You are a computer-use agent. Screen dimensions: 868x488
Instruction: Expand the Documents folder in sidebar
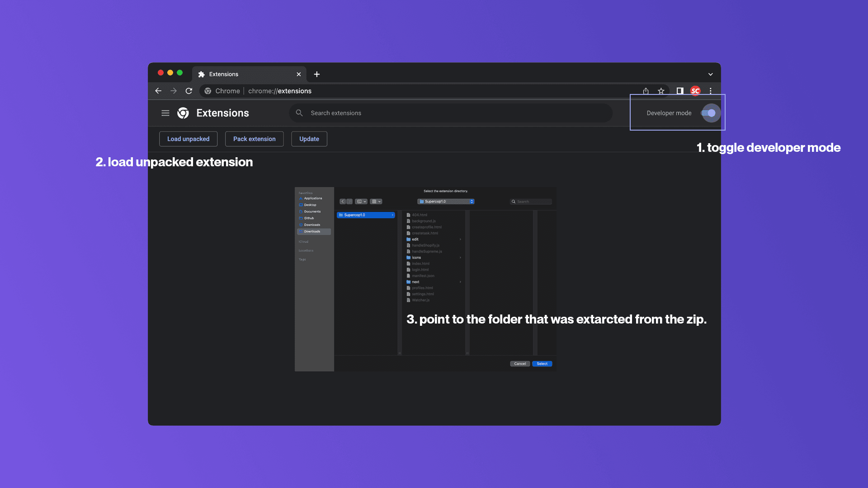click(311, 211)
